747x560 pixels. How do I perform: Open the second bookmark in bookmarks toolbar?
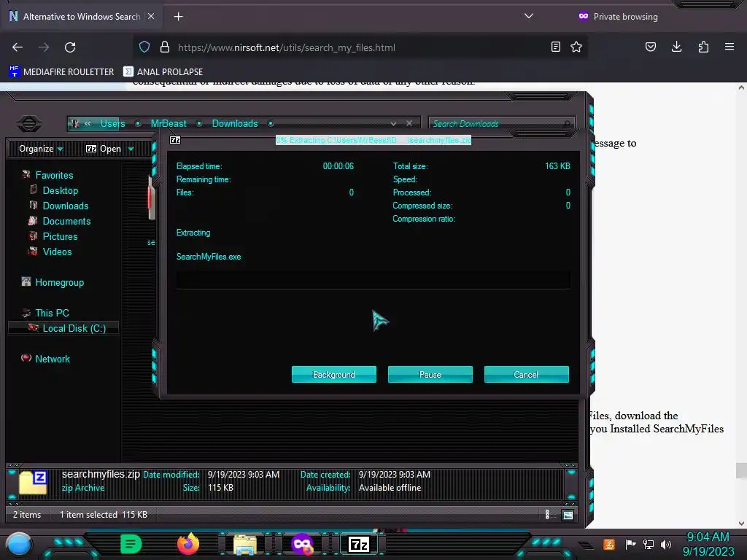pyautogui.click(x=163, y=72)
